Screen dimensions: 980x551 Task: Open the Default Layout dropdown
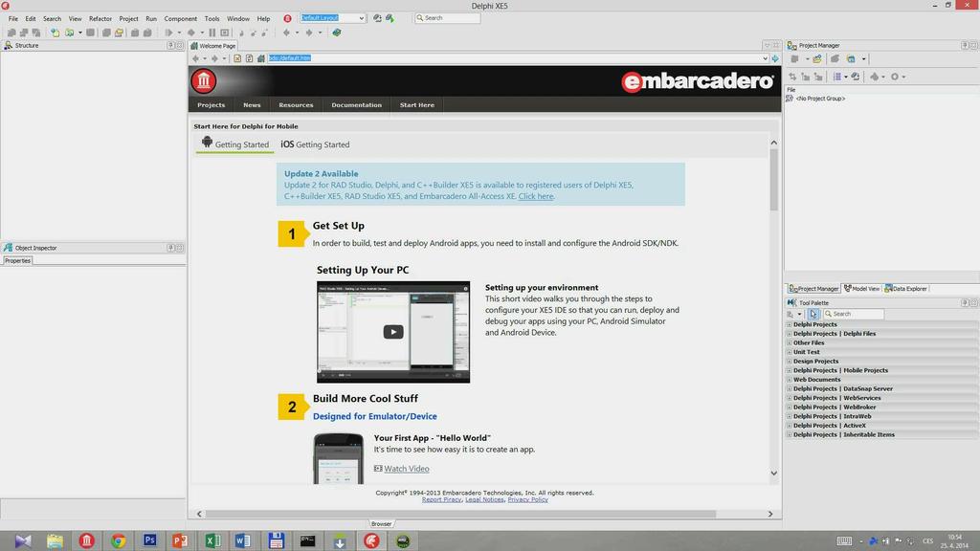pyautogui.click(x=361, y=18)
